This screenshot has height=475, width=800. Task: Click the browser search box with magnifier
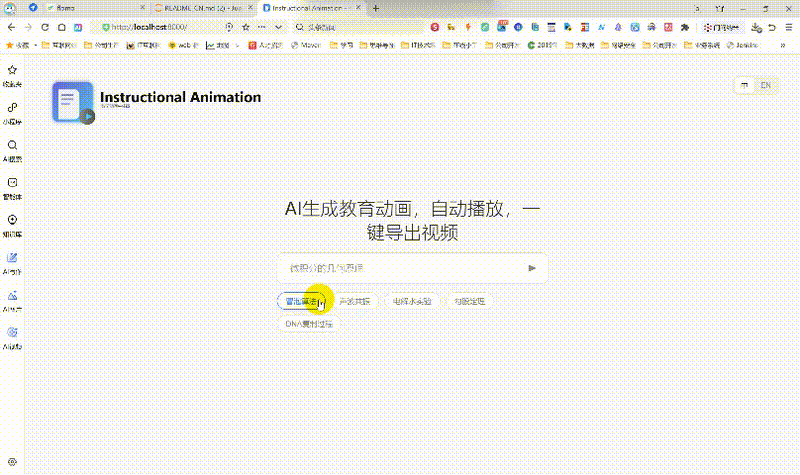click(357, 27)
